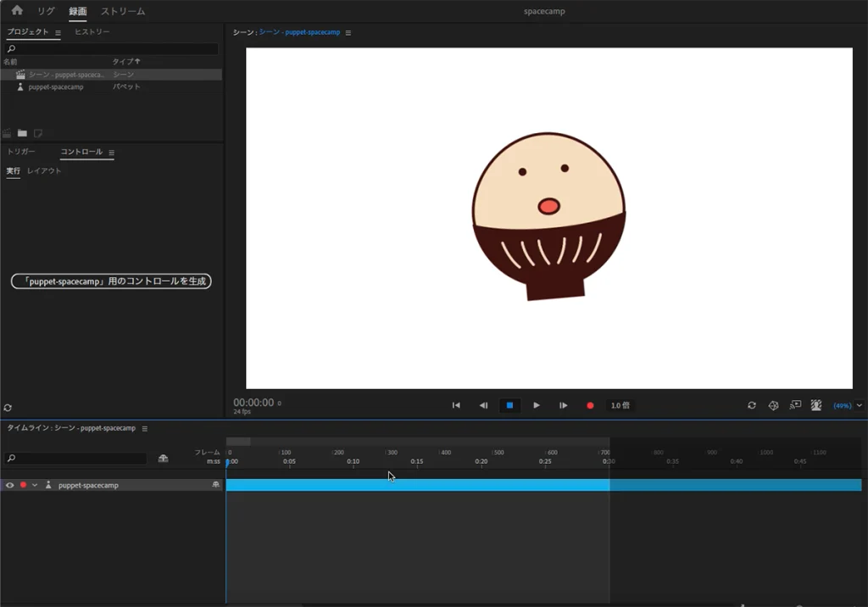The height and width of the screenshot is (607, 868).
Task: Click the new folder icon in Project panel
Action: click(22, 133)
